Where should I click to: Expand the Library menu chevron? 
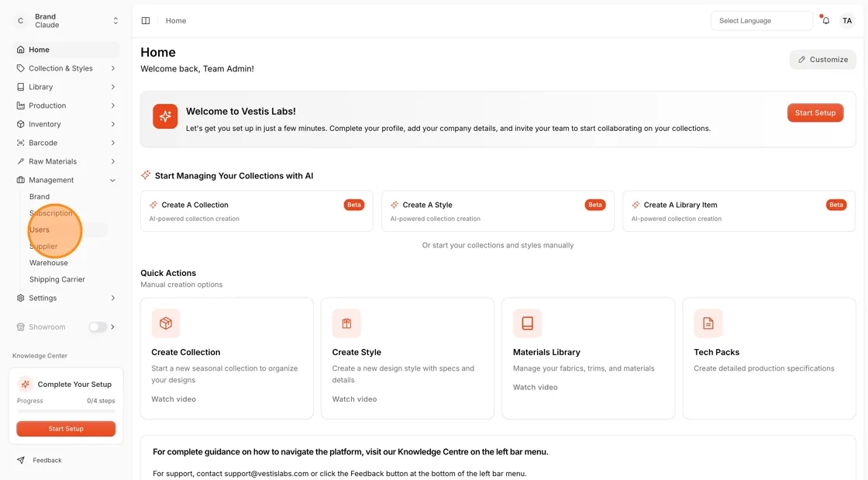pyautogui.click(x=113, y=87)
